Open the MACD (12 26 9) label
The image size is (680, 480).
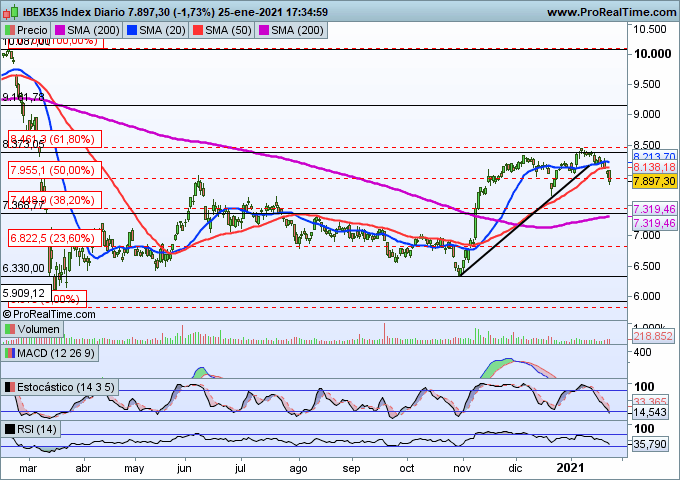[56, 353]
